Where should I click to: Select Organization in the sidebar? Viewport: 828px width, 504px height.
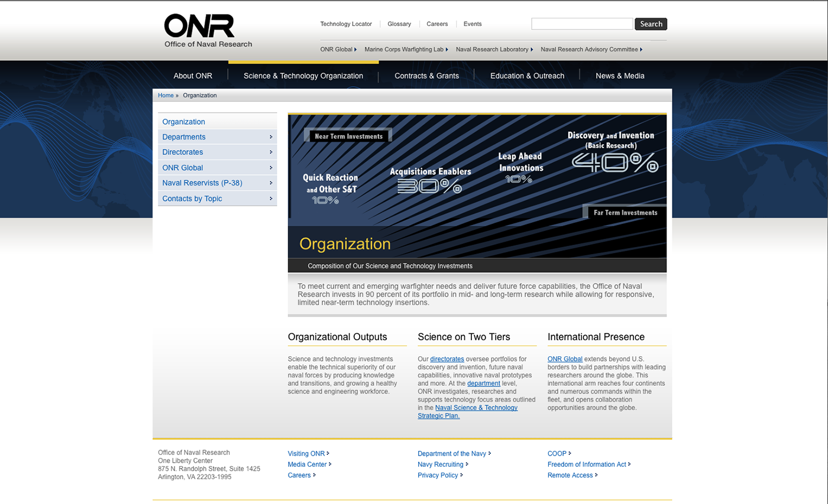click(218, 122)
